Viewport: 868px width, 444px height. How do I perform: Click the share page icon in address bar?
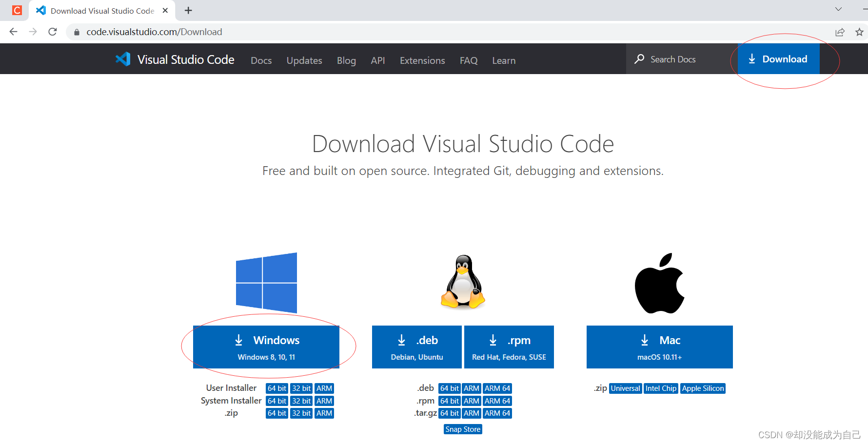(840, 32)
